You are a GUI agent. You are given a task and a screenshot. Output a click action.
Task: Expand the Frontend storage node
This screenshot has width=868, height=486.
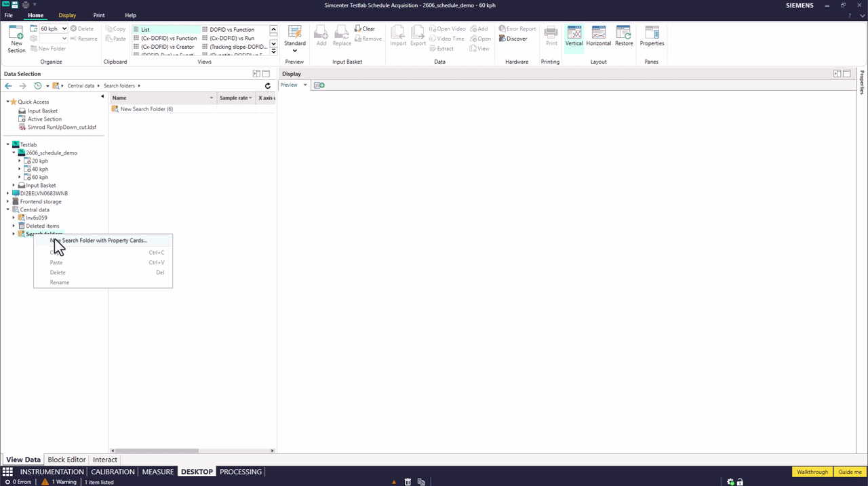click(x=8, y=202)
